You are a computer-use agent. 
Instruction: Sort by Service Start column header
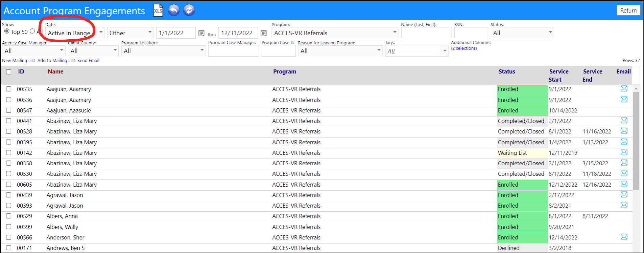tap(558, 76)
